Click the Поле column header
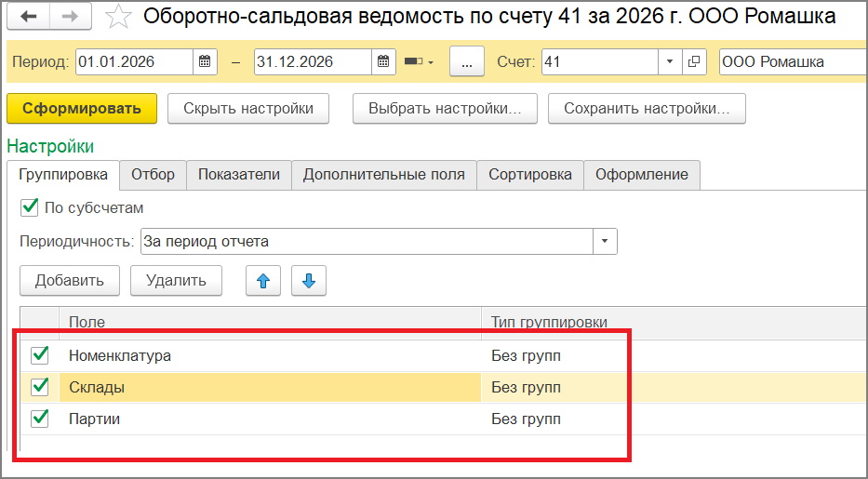This screenshot has width=868, height=479. tap(270, 322)
